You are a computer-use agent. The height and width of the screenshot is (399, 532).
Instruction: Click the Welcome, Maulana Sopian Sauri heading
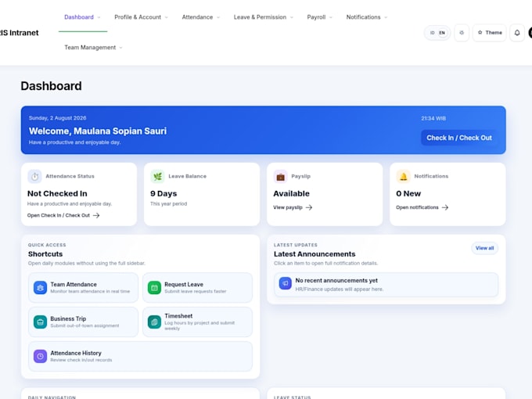point(98,131)
